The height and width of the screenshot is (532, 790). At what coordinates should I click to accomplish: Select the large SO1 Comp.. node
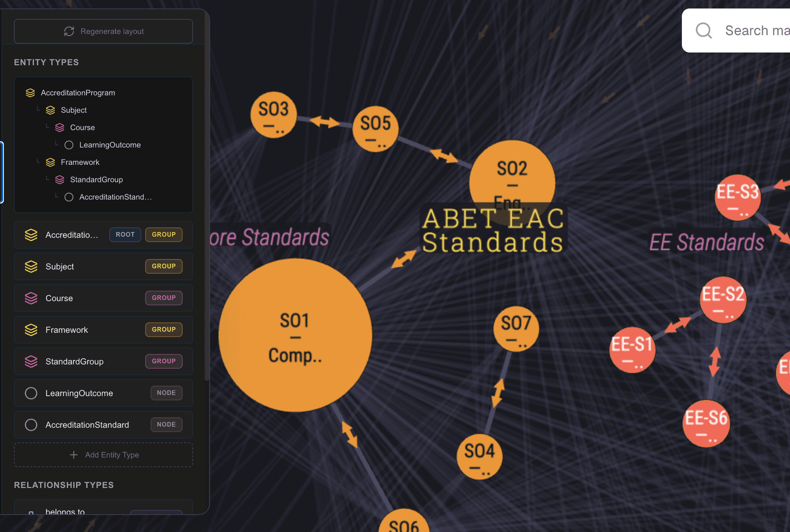[x=295, y=335]
